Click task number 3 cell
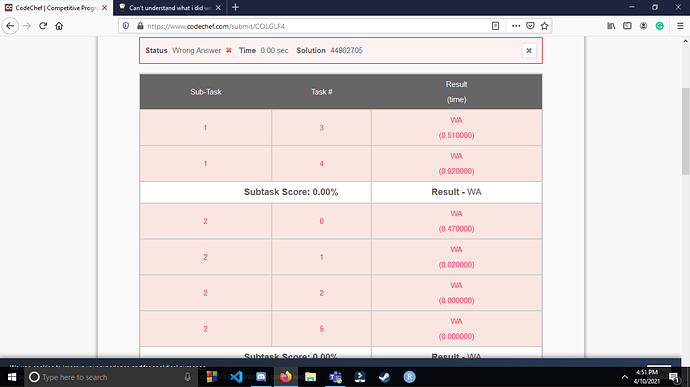Screen dimensions: 690x387 (322, 128)
